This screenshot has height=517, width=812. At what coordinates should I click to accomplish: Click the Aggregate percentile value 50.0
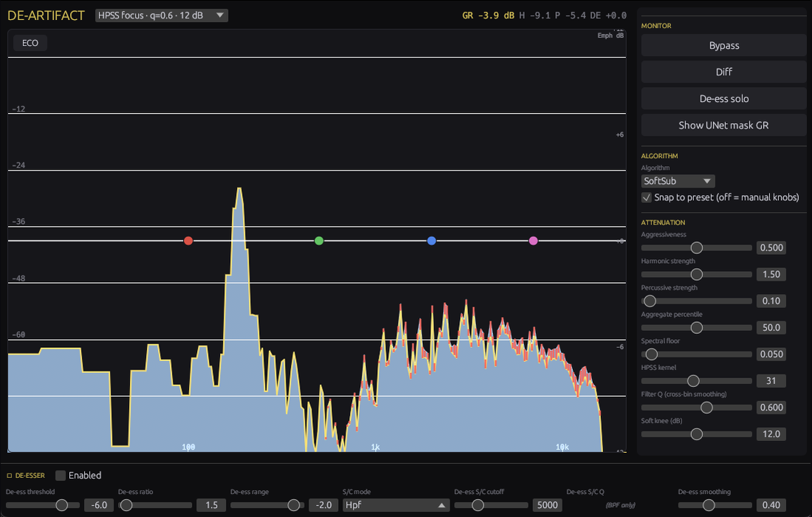[771, 328]
